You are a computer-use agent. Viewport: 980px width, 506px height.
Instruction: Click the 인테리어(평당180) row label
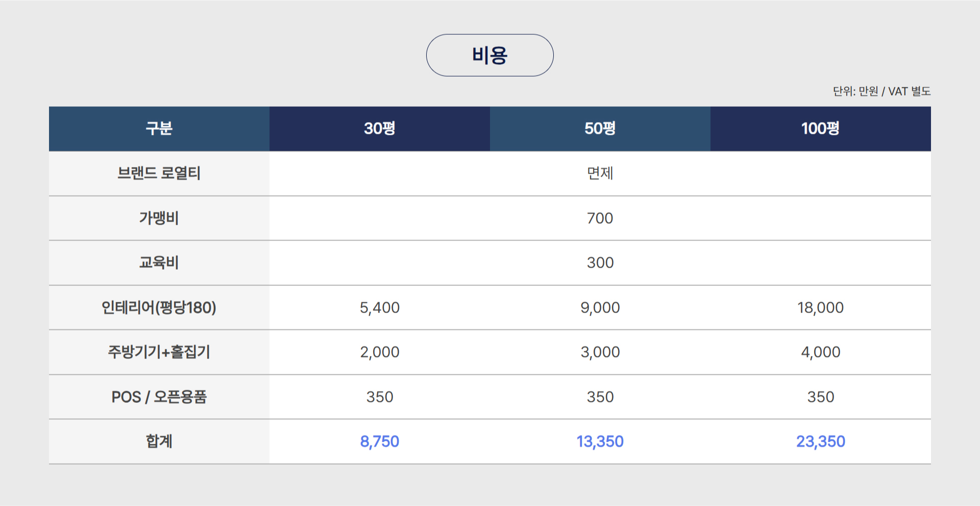pos(159,307)
